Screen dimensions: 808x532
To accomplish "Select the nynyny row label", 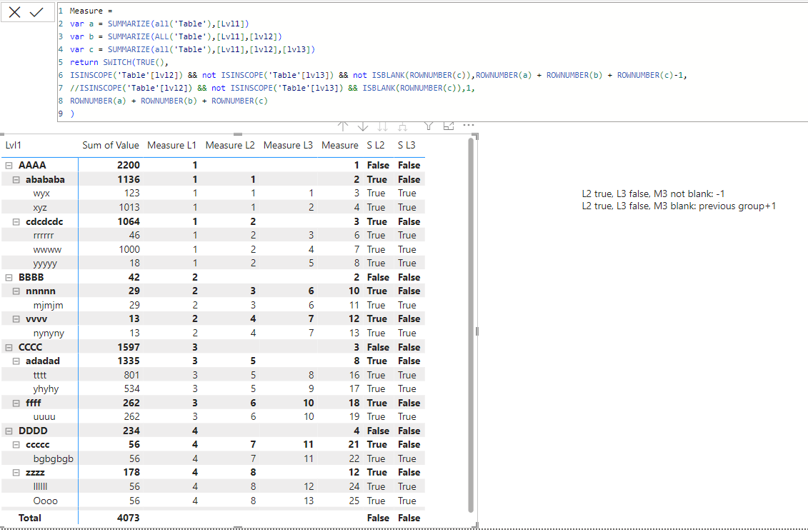I will 49,333.
